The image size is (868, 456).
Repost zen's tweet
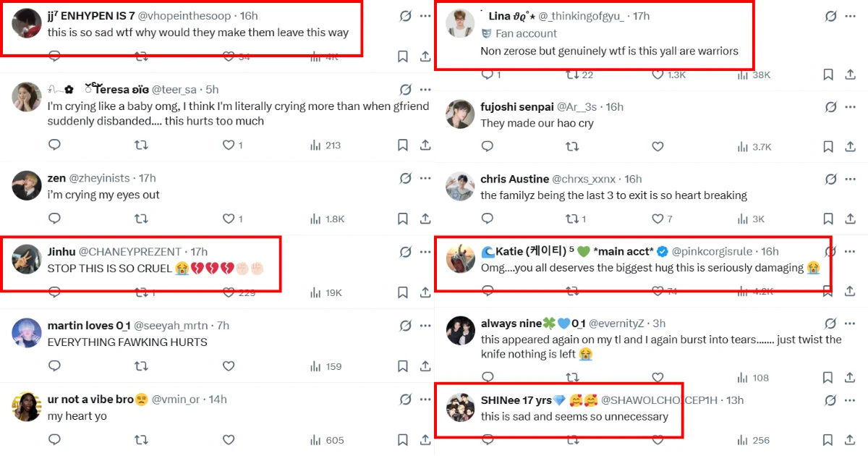point(142,218)
